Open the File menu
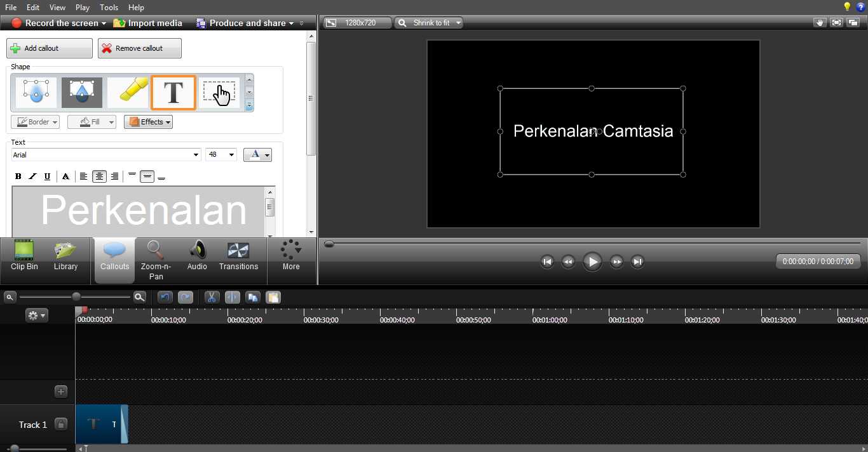The width and height of the screenshot is (868, 452). click(11, 7)
